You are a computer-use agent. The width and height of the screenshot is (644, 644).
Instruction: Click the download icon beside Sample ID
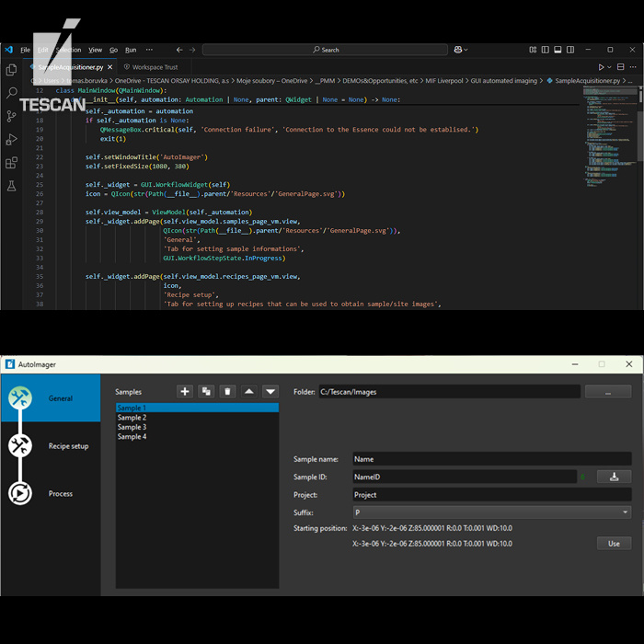pos(614,477)
